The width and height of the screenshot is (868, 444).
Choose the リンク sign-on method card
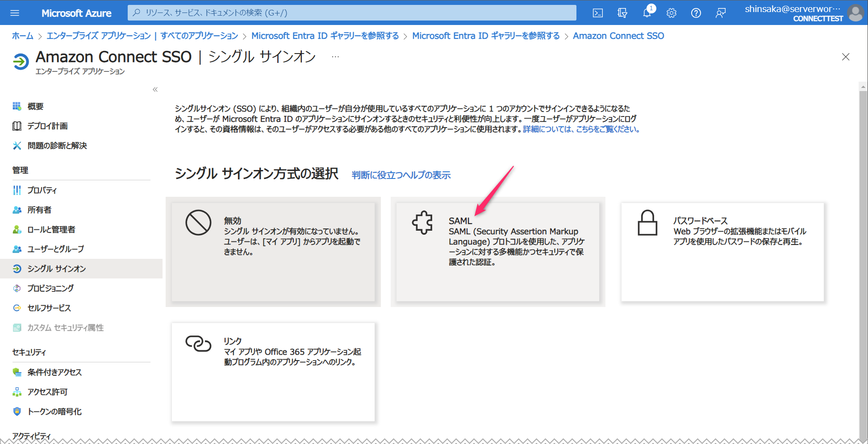pos(273,372)
